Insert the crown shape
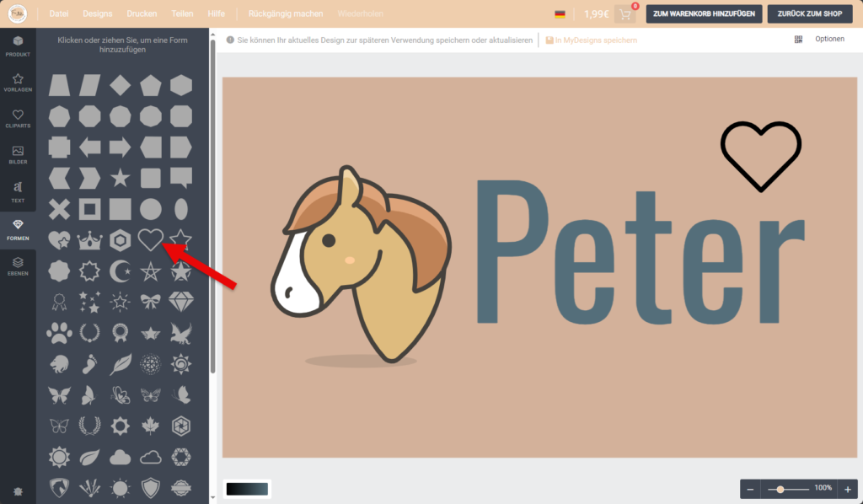The image size is (863, 504). (89, 240)
